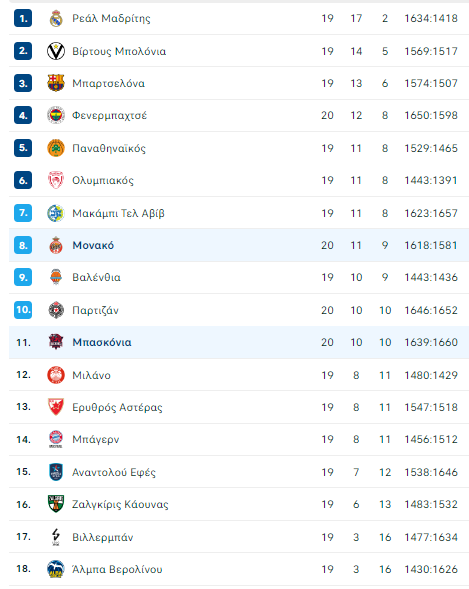Open the Μπασκόνια team link
This screenshot has height=589, width=469.
click(102, 342)
